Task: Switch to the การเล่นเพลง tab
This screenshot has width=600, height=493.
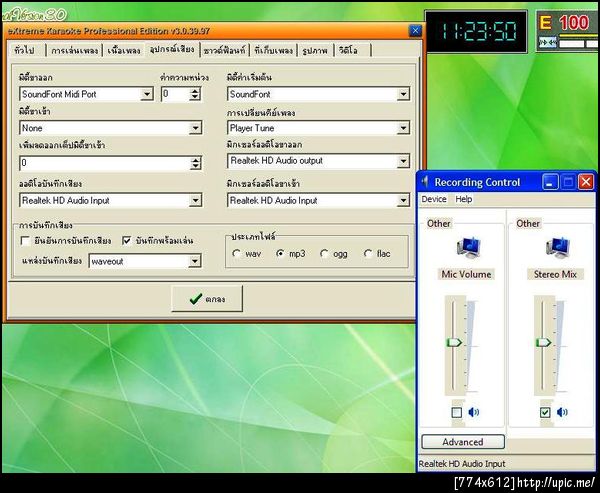Action: pyautogui.click(x=74, y=50)
